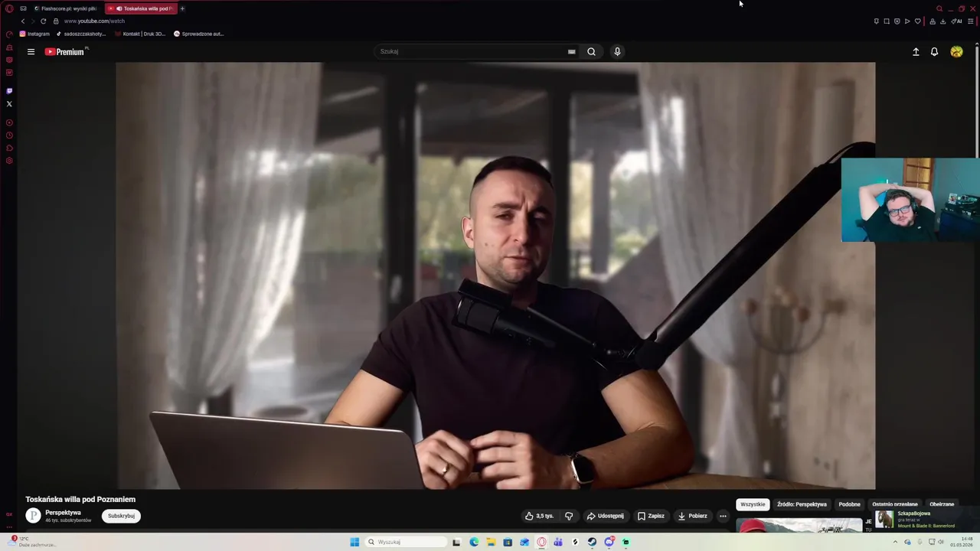This screenshot has height=551, width=980.
Task: Open Microsoft Edge from taskbar
Action: (x=474, y=542)
